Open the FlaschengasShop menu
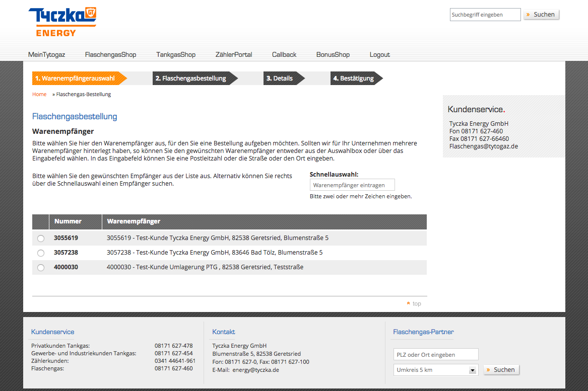 click(111, 55)
